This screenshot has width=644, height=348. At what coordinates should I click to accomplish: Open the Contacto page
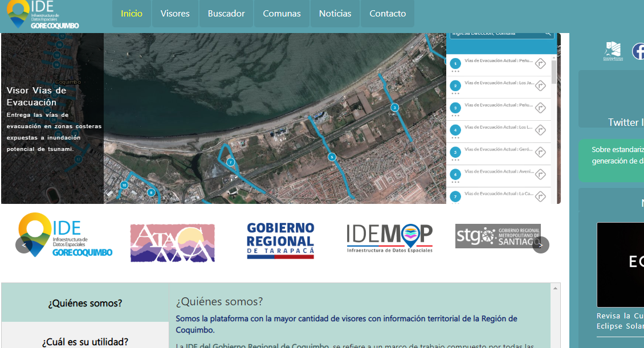pyautogui.click(x=388, y=14)
